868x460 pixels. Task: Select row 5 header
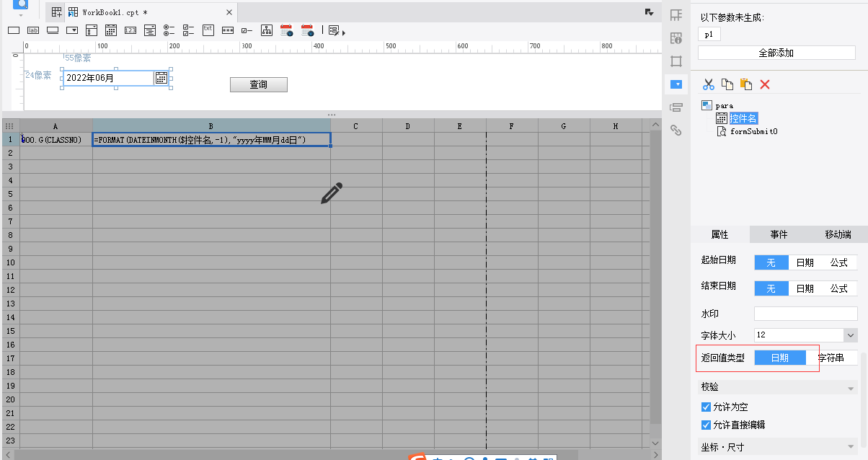11,194
